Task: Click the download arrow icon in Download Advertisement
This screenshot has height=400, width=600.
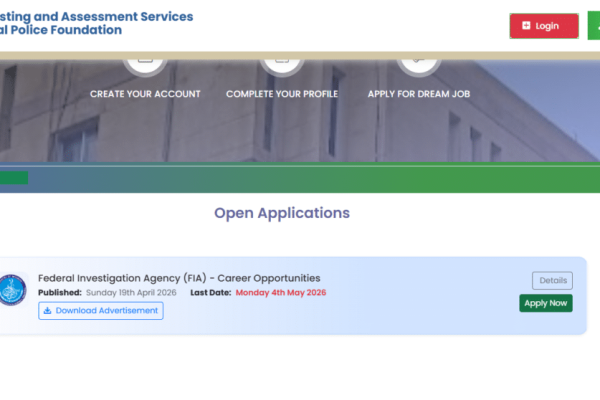Action: (x=47, y=310)
